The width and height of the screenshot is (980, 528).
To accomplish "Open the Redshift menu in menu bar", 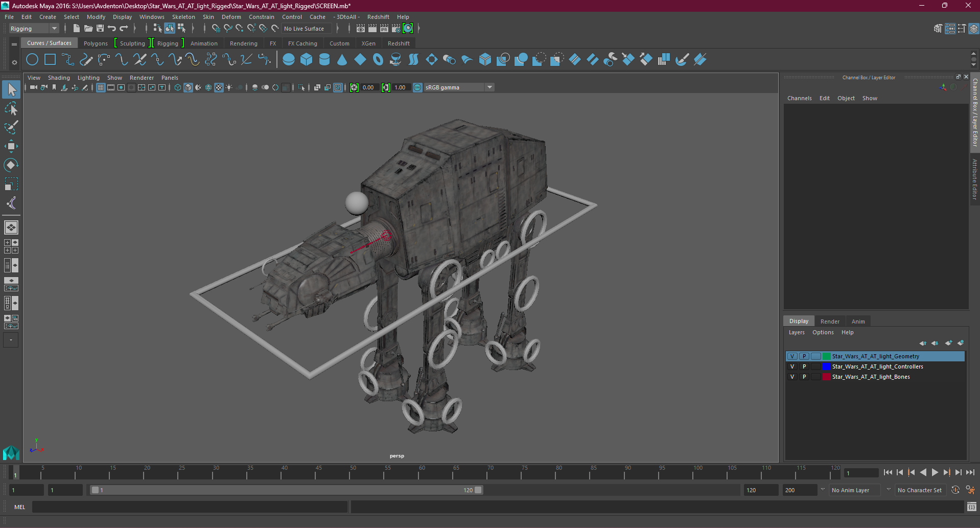I will (378, 17).
